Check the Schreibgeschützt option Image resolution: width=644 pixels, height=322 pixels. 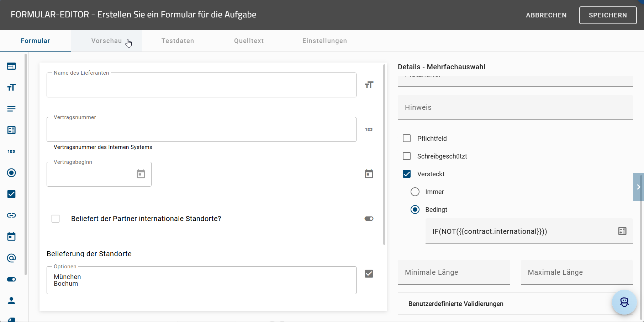coord(407,156)
